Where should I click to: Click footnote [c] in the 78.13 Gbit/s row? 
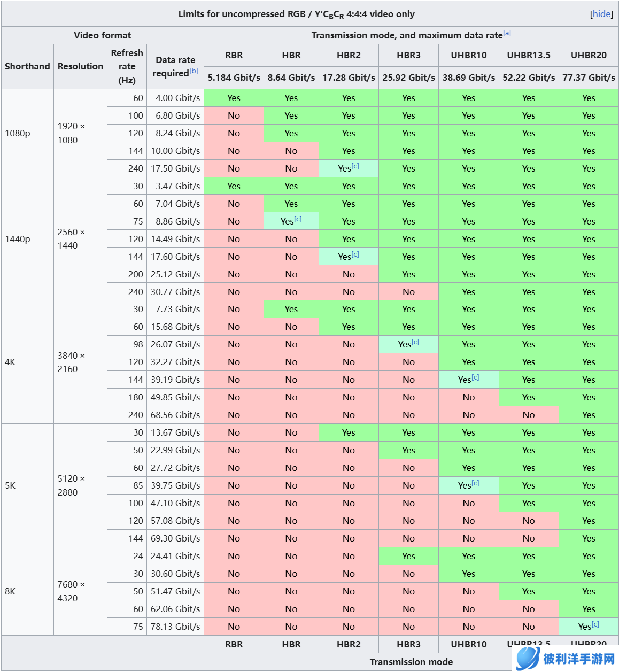click(595, 624)
